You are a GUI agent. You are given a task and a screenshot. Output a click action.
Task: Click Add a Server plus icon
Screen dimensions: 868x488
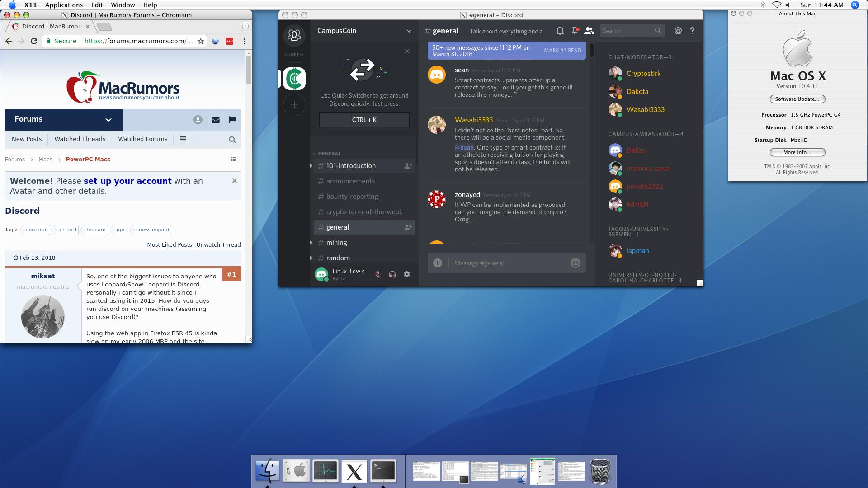294,105
